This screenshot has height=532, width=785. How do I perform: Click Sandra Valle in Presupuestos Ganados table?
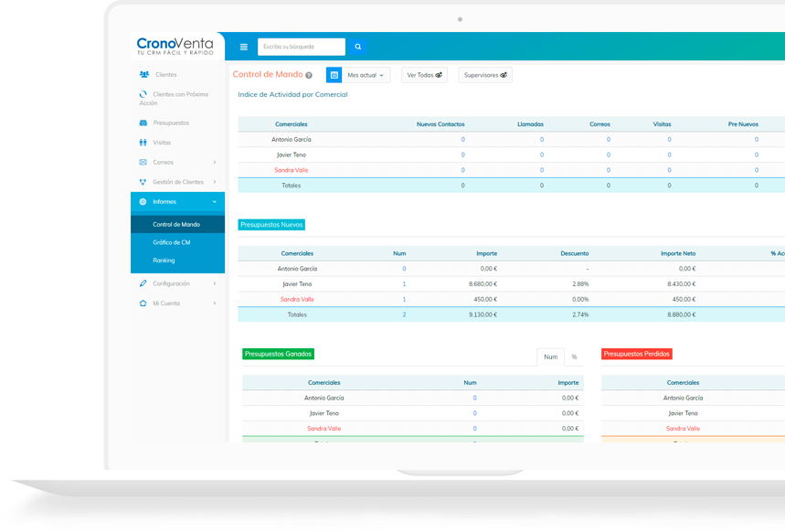(x=324, y=429)
